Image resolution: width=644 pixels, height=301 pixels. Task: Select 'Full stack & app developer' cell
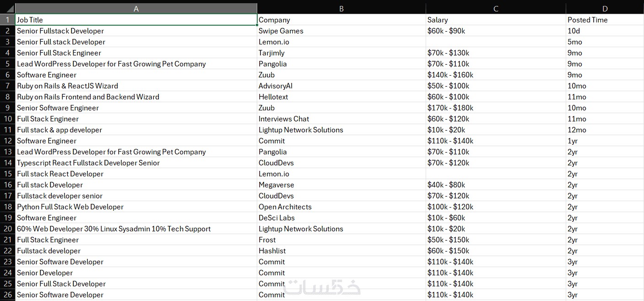[136, 130]
